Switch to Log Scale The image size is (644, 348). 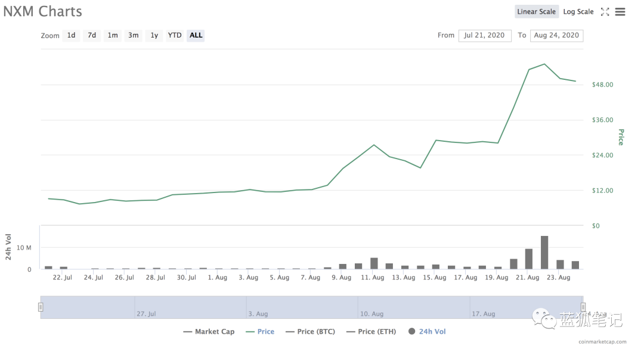point(578,11)
